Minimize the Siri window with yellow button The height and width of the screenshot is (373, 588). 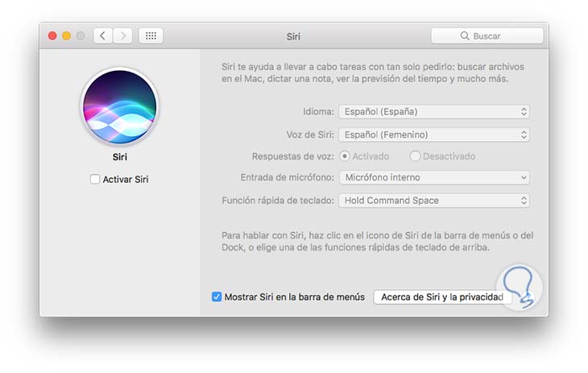pos(66,35)
